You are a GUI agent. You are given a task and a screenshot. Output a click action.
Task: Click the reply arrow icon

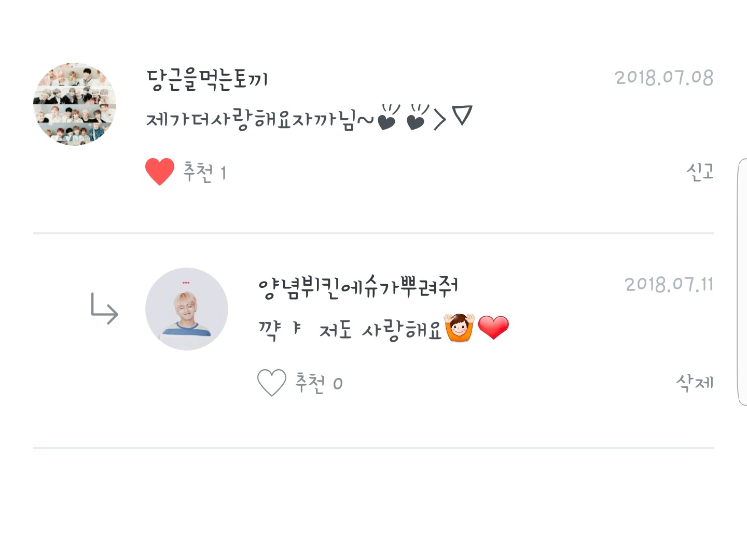point(104,309)
